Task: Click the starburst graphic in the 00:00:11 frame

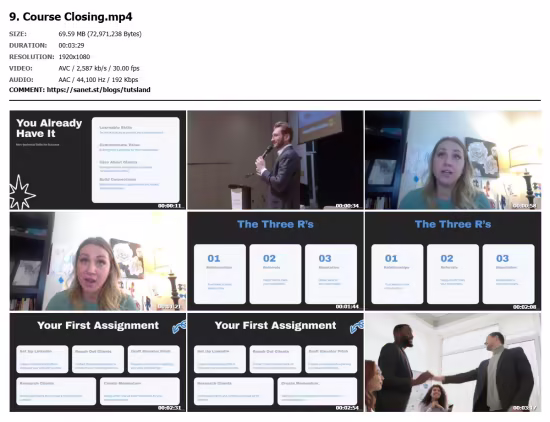Action: [21, 193]
